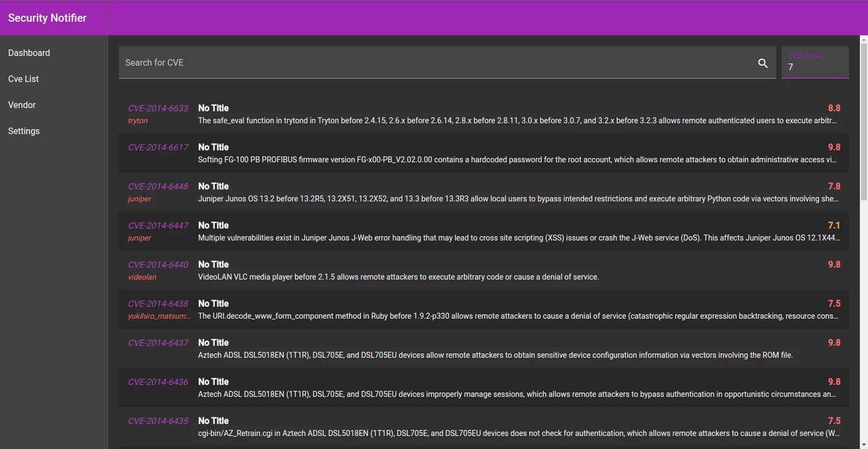This screenshot has width=868, height=449.
Task: Click the yukihiro_matsum... vendor link
Action: (159, 316)
